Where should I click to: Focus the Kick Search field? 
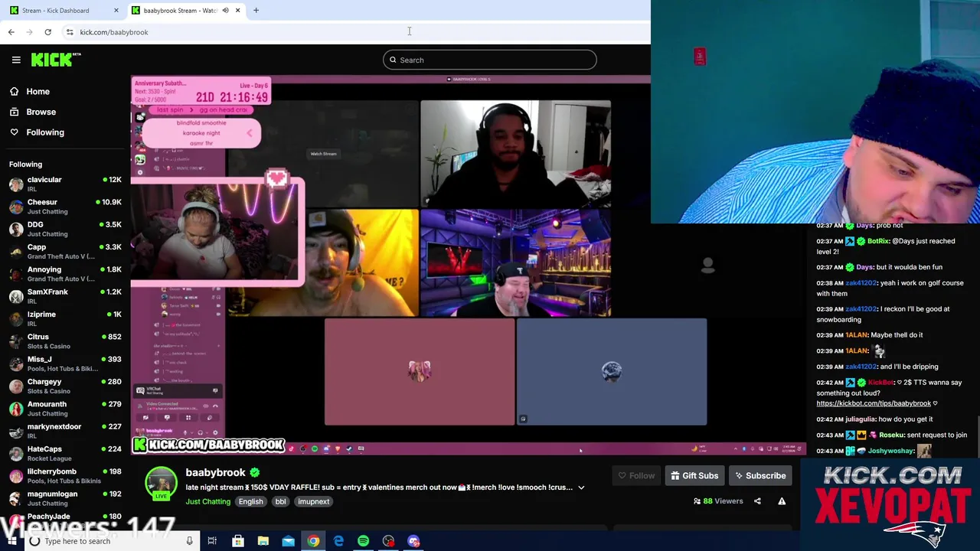tap(490, 60)
